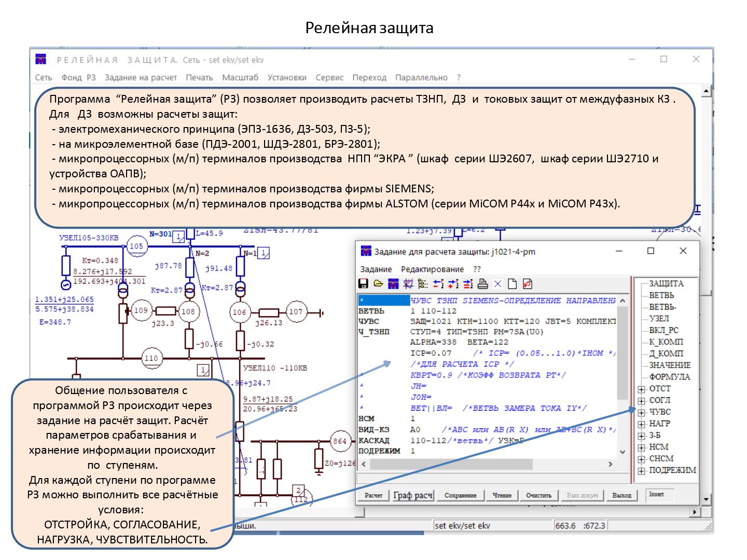Click the blank new document icon
The image size is (747, 560).
(513, 284)
